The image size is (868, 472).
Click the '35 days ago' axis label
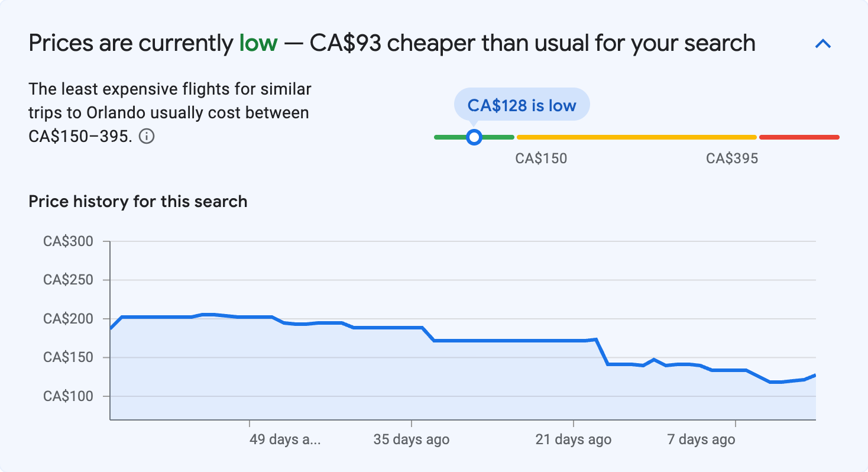point(411,439)
